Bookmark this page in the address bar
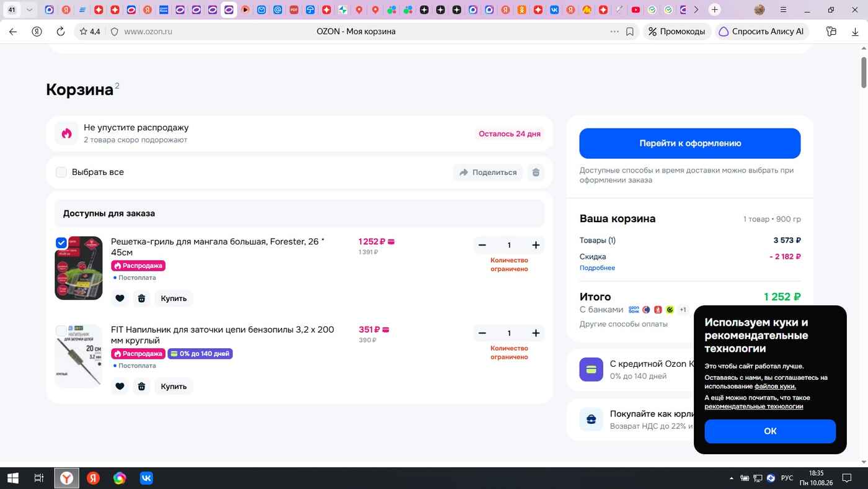This screenshot has height=489, width=868. point(630,32)
